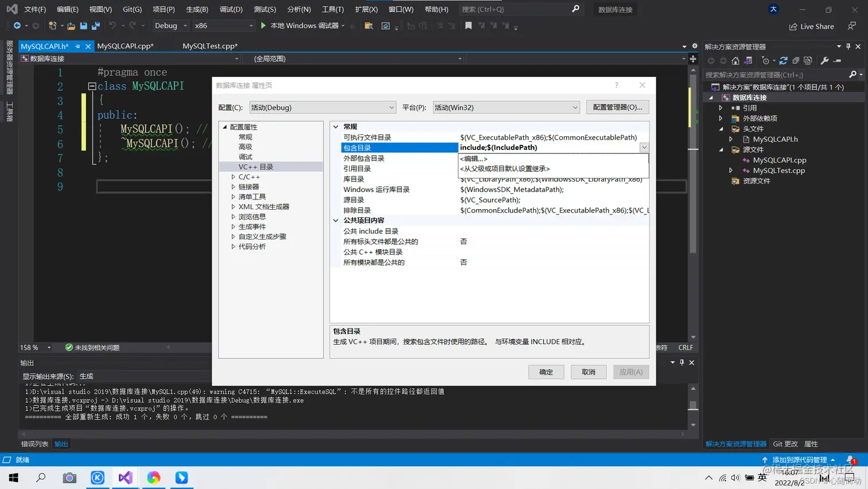Open Solution Explorer properties wrench icon
The image size is (868, 489).
pyautogui.click(x=825, y=60)
